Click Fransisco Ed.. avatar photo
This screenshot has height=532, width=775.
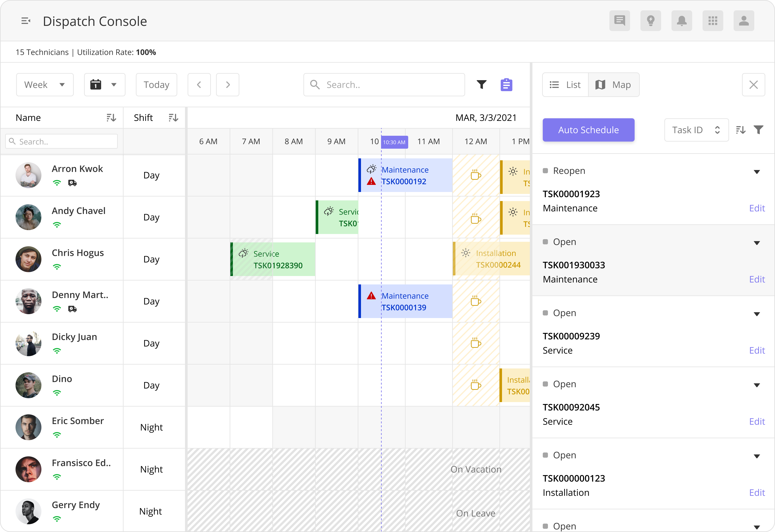(x=28, y=469)
